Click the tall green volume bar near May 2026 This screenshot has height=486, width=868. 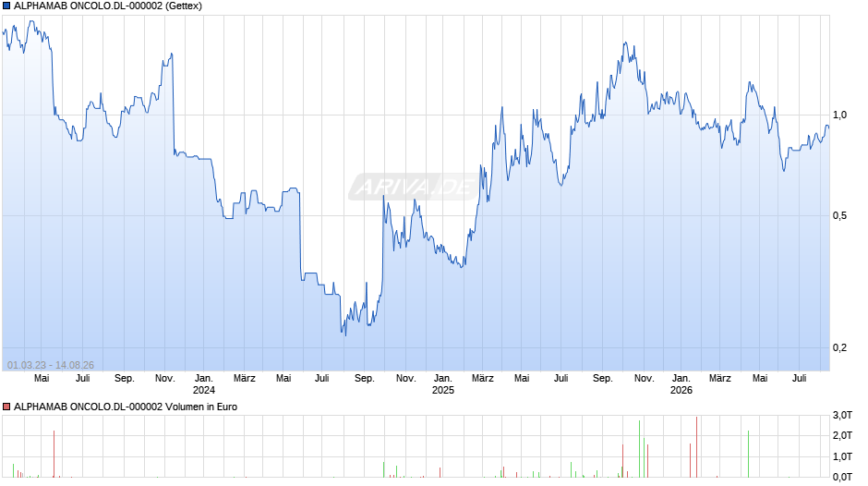click(x=749, y=454)
